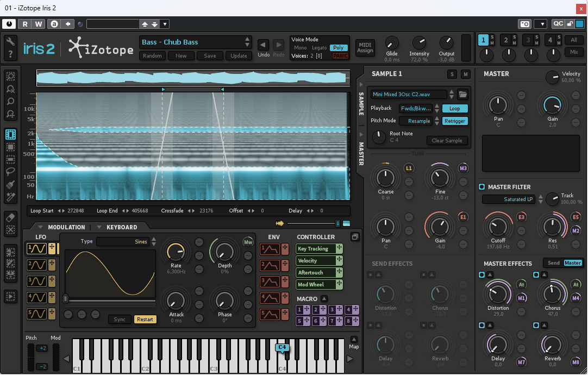Screen dimensions: 588x375
Task: Expand the Keyboard section triangle
Action: click(x=99, y=227)
